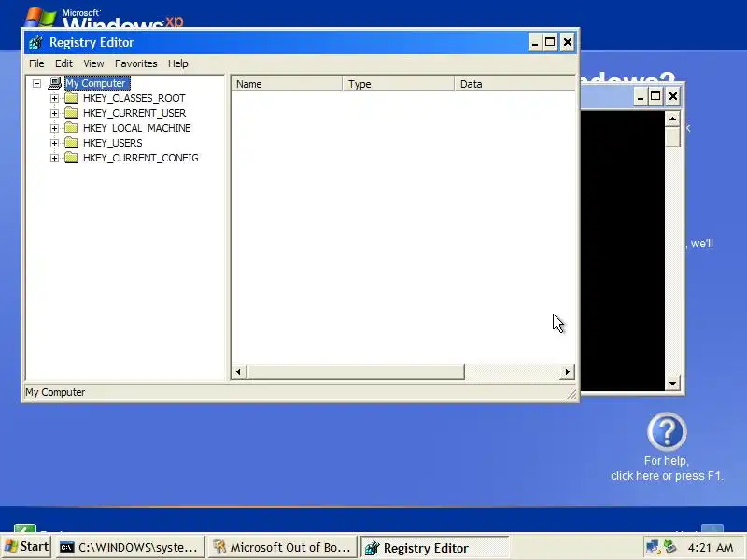This screenshot has width=747, height=560.
Task: Select My Computer label in tree
Action: pos(97,83)
